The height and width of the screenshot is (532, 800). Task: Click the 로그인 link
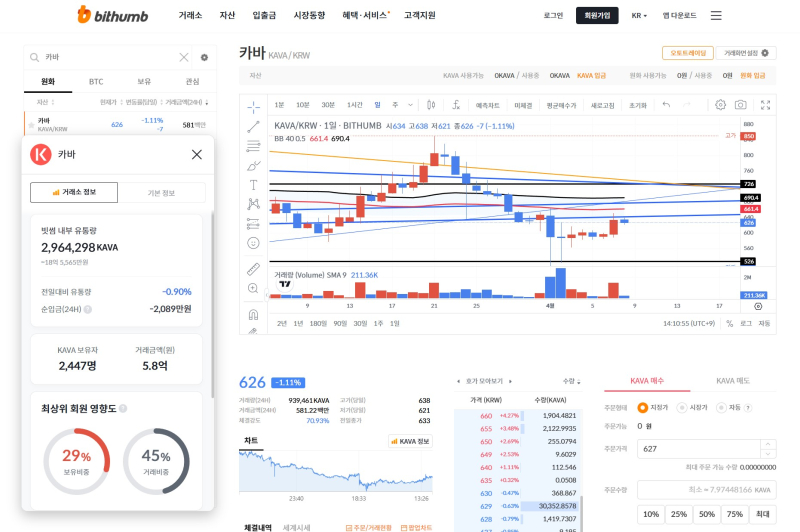click(553, 16)
